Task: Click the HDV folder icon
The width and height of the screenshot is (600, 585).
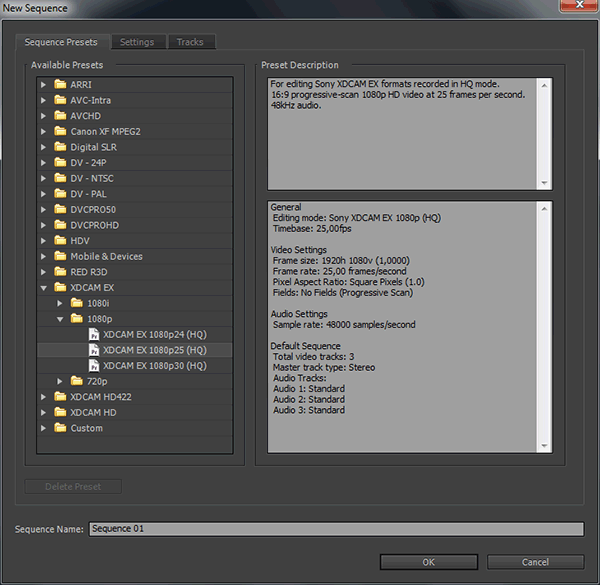Action: (60, 241)
